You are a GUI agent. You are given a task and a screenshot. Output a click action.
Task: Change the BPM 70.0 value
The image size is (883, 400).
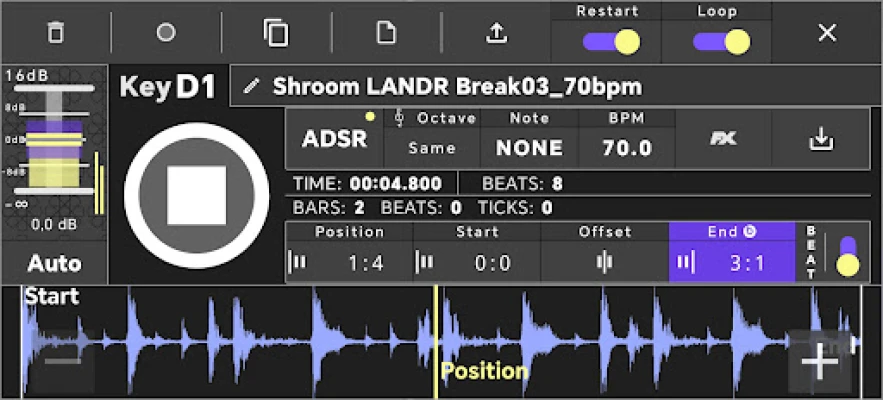[x=627, y=139]
